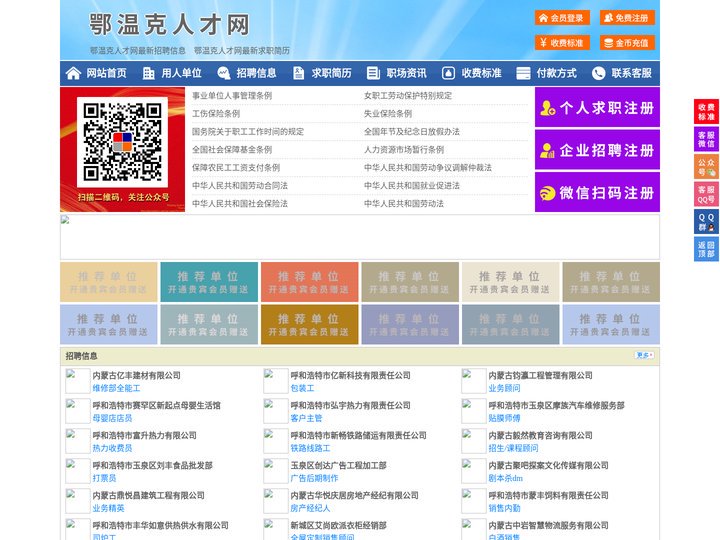This screenshot has width=720, height=540.
Task: Click the 返回顶部 side button
Action: [x=706, y=249]
